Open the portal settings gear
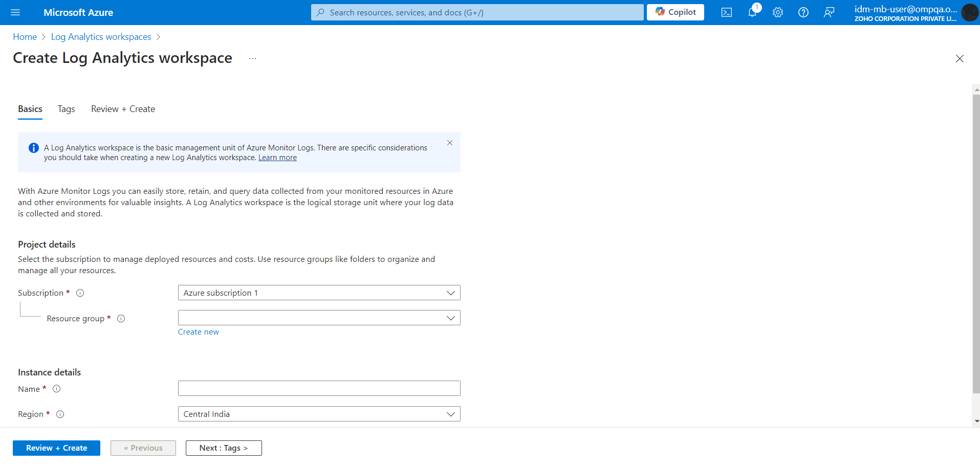This screenshot has width=980, height=467. [778, 12]
